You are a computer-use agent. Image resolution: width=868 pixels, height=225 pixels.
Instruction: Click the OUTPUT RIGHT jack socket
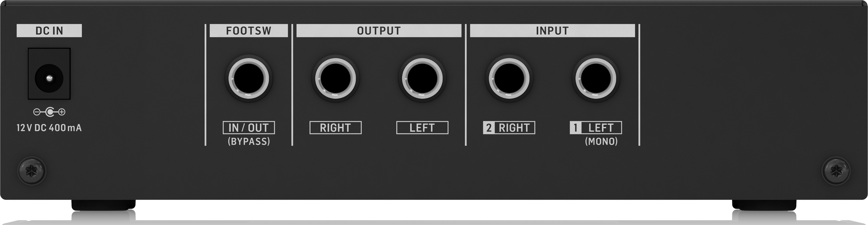pyautogui.click(x=335, y=78)
